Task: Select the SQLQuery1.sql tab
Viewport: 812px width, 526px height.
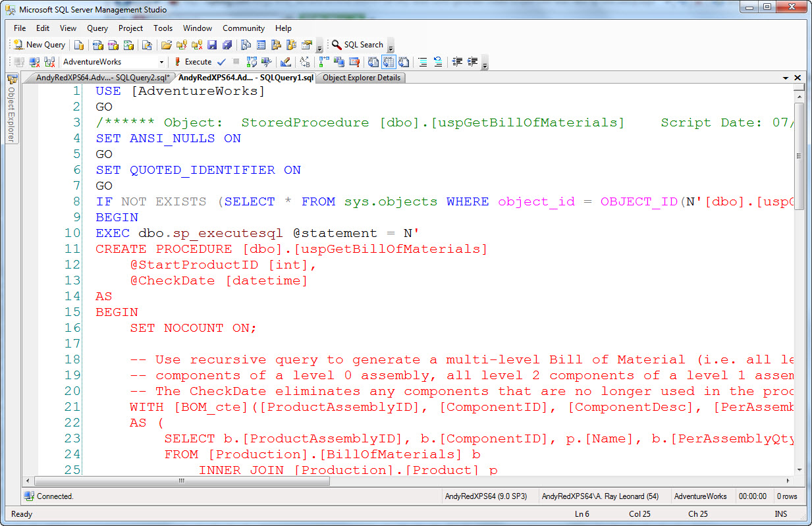Action: click(246, 78)
